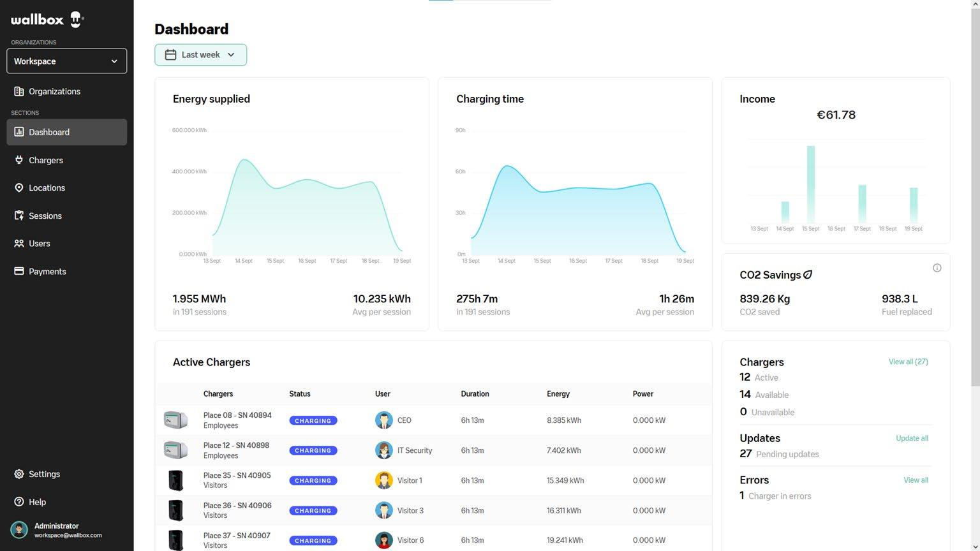The height and width of the screenshot is (551, 980).
Task: Click View all link under Errors
Action: 916,480
